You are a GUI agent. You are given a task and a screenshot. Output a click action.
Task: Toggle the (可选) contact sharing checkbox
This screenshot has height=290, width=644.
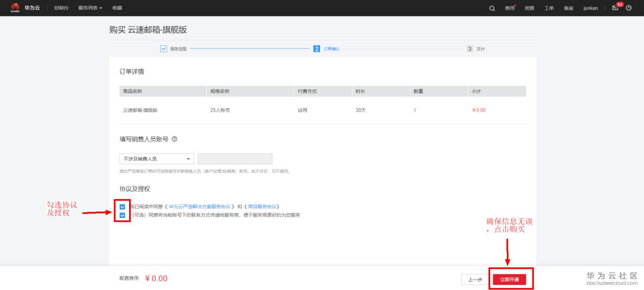pos(123,215)
